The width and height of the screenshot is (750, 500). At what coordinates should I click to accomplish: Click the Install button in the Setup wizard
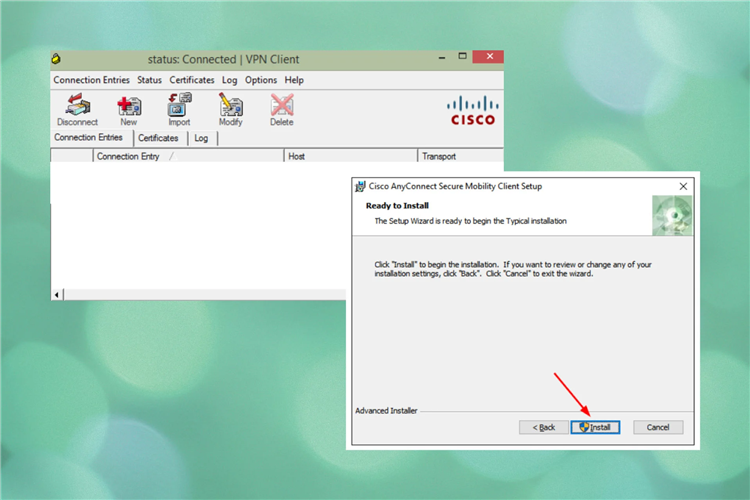pos(595,427)
